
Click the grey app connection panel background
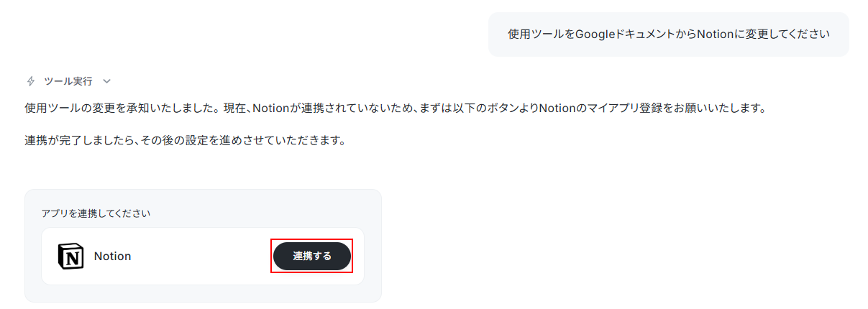click(x=203, y=246)
